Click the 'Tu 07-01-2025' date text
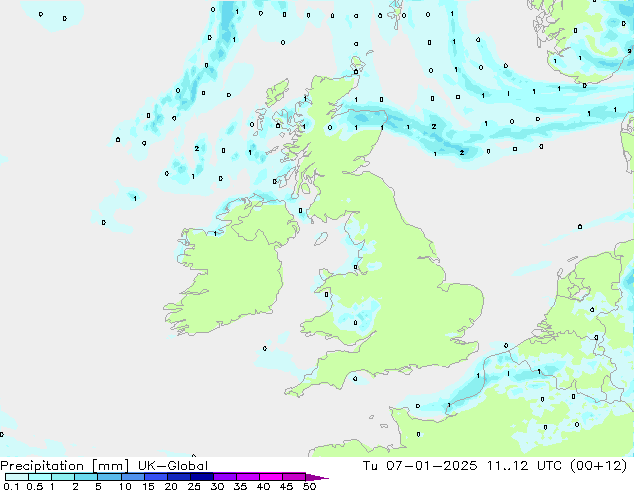Screen dimensions: 634x490 [420, 466]
